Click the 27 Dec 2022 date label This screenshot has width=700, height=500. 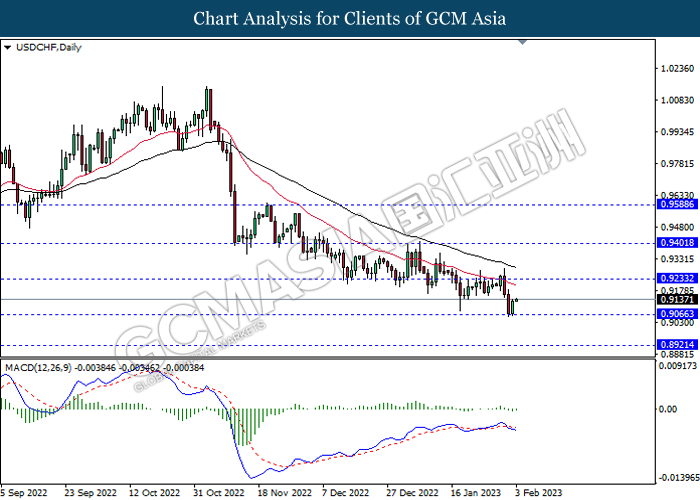tap(412, 493)
